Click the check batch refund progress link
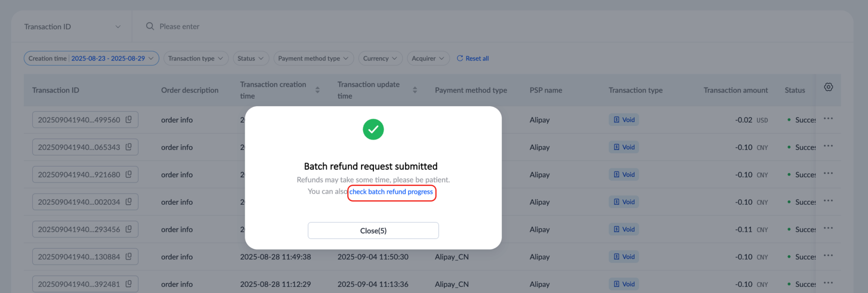The image size is (868, 293). (x=391, y=192)
